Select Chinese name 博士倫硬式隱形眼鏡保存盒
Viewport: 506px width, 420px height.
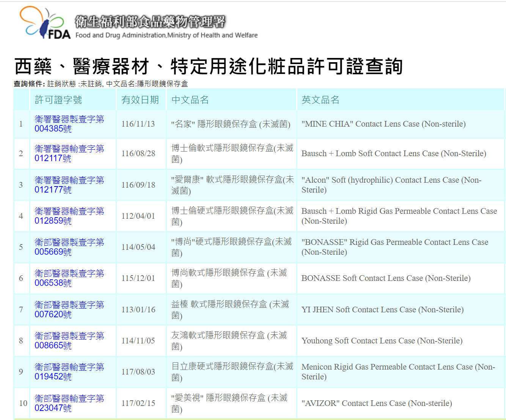point(233,216)
